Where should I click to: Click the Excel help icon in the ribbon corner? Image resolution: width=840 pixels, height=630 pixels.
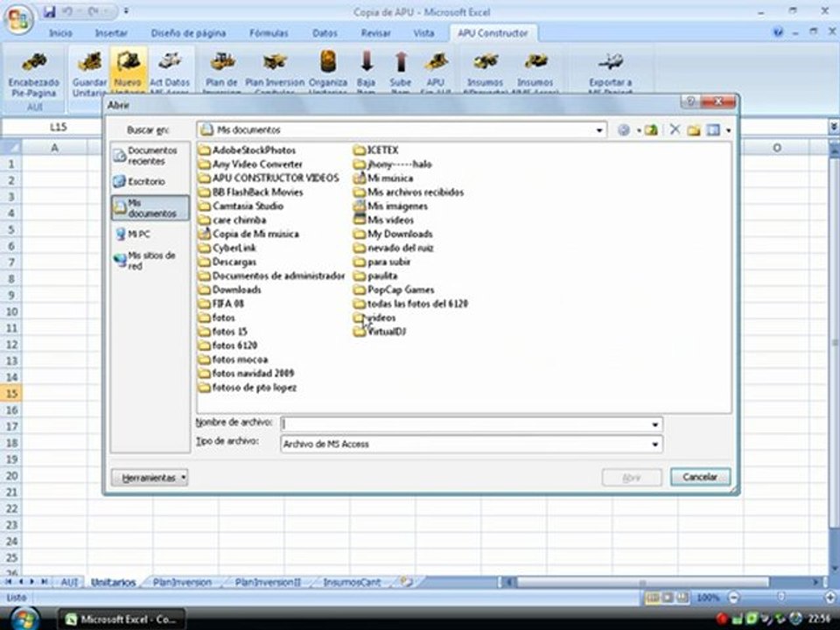[778, 32]
